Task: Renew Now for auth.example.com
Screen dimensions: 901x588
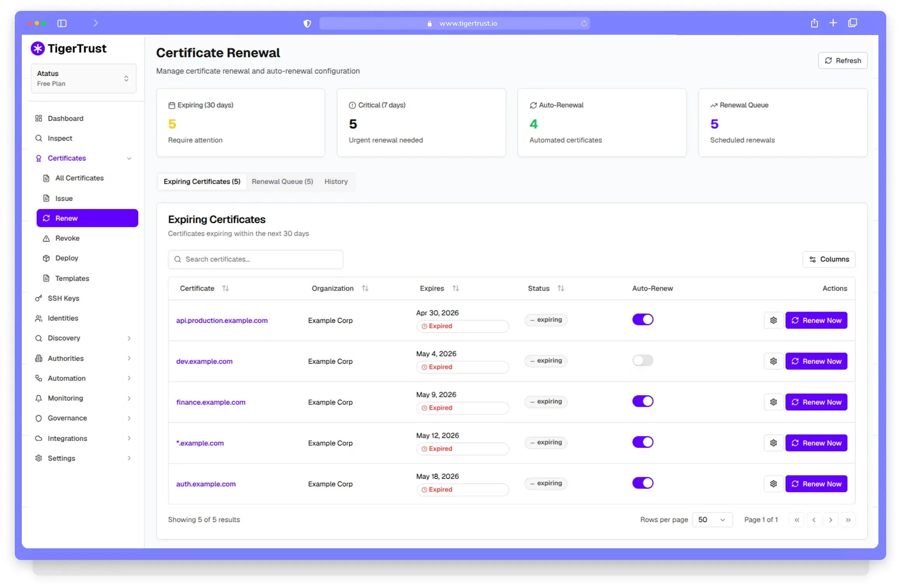Action: coord(816,483)
